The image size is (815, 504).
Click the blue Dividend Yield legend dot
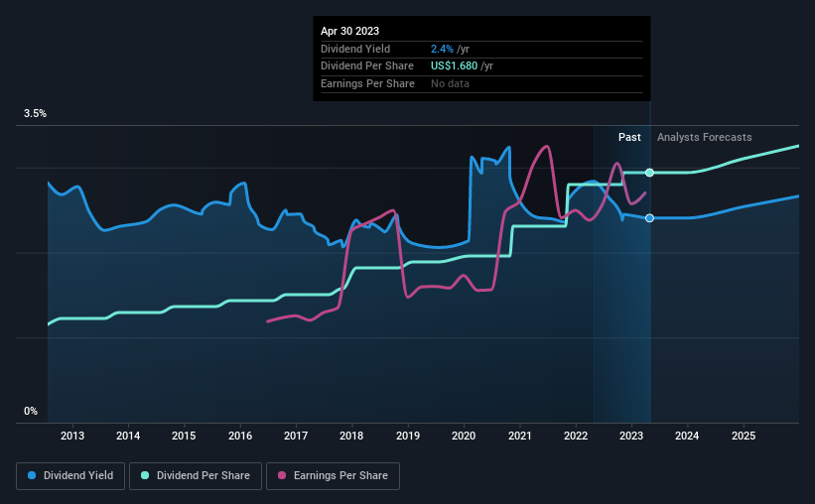pos(32,475)
